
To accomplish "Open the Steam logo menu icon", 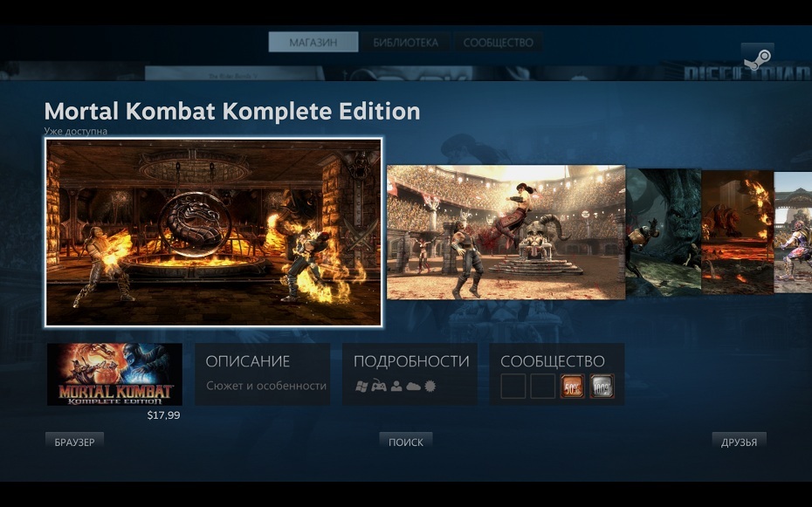I will click(757, 58).
